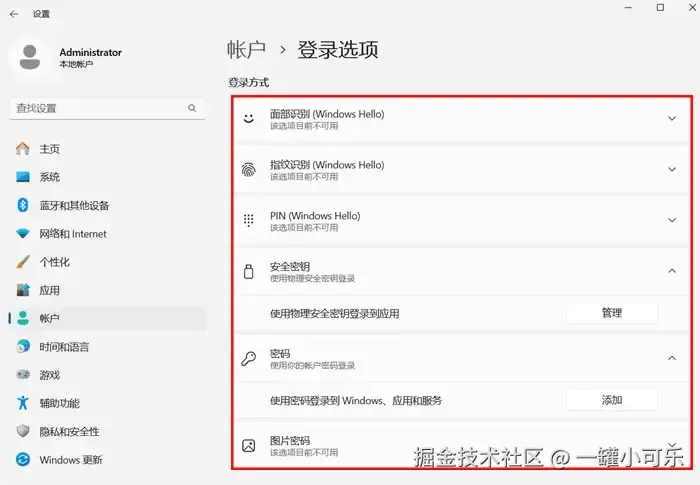Open 主页 in the sidebar
This screenshot has height=485, width=700.
click(107, 149)
